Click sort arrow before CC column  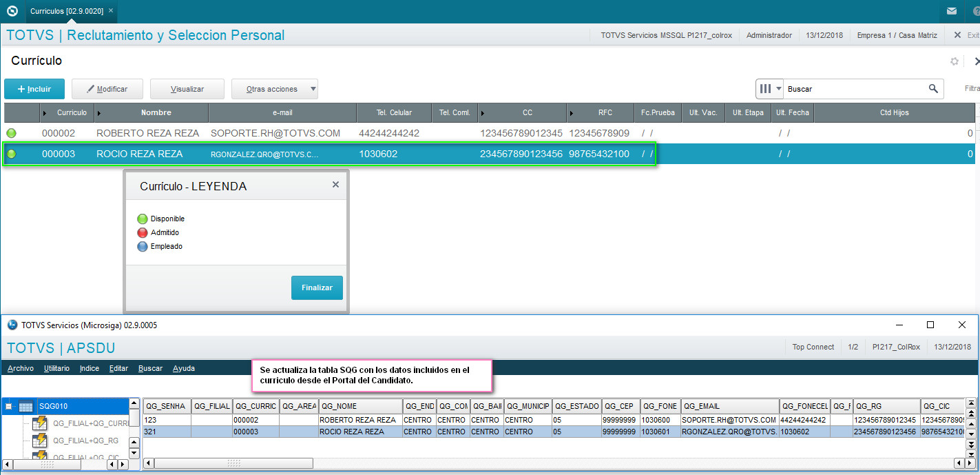tap(483, 112)
